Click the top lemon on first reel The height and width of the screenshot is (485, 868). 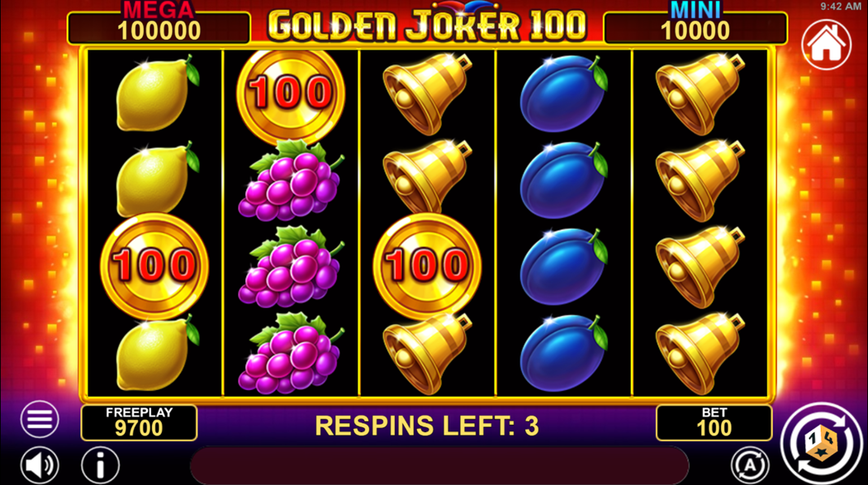click(x=157, y=93)
